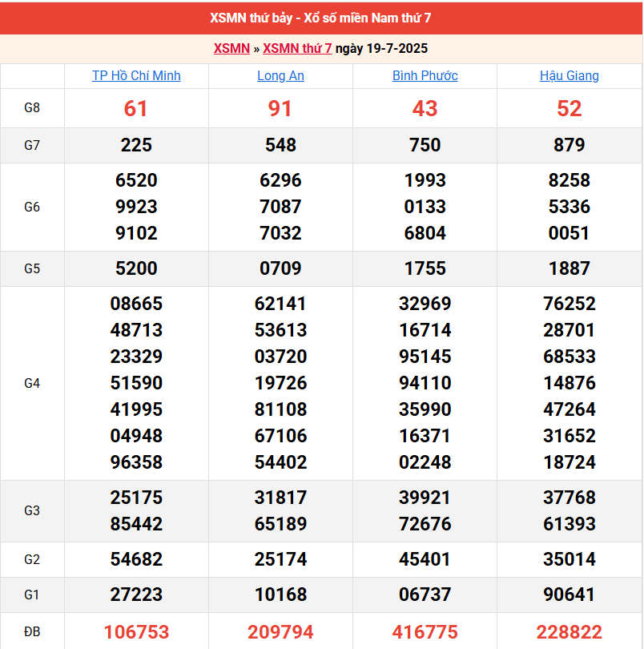This screenshot has height=649, width=644.
Task: Click G8 result 52
Action: click(569, 108)
